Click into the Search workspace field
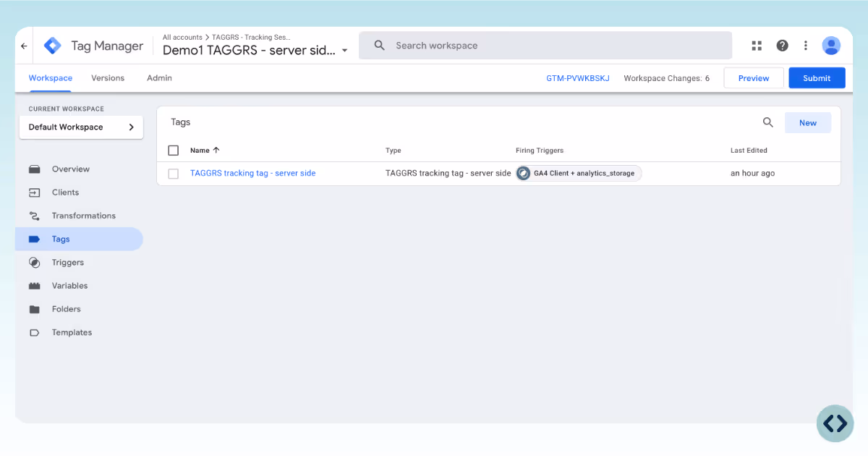 point(545,46)
